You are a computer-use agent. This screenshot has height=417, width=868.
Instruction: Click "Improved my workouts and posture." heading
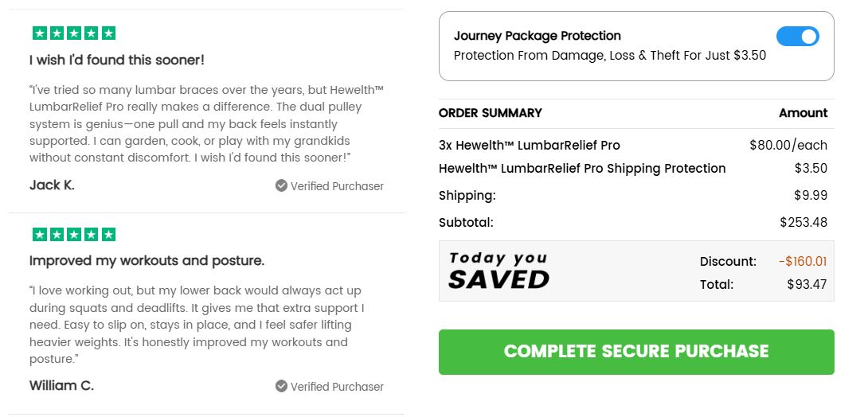pyautogui.click(x=147, y=261)
